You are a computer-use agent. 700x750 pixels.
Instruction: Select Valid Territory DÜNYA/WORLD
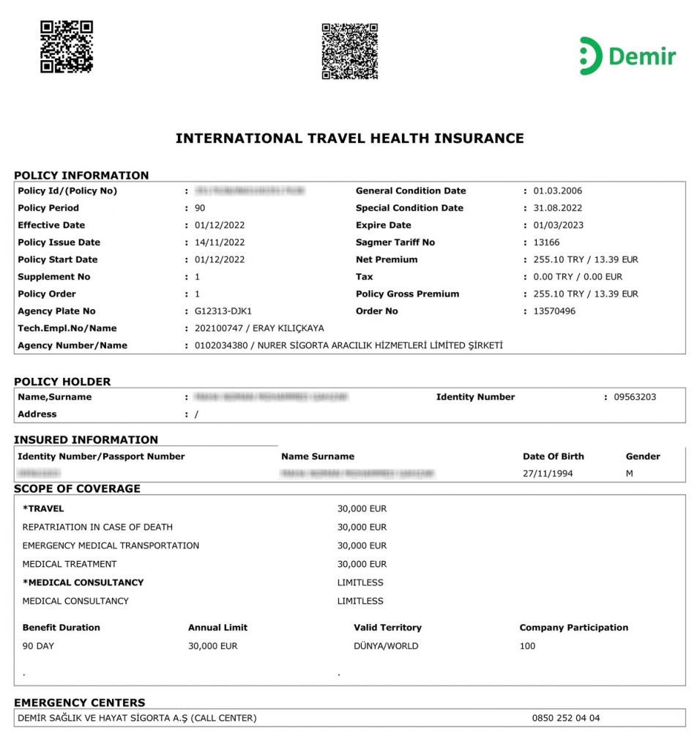[x=386, y=646]
